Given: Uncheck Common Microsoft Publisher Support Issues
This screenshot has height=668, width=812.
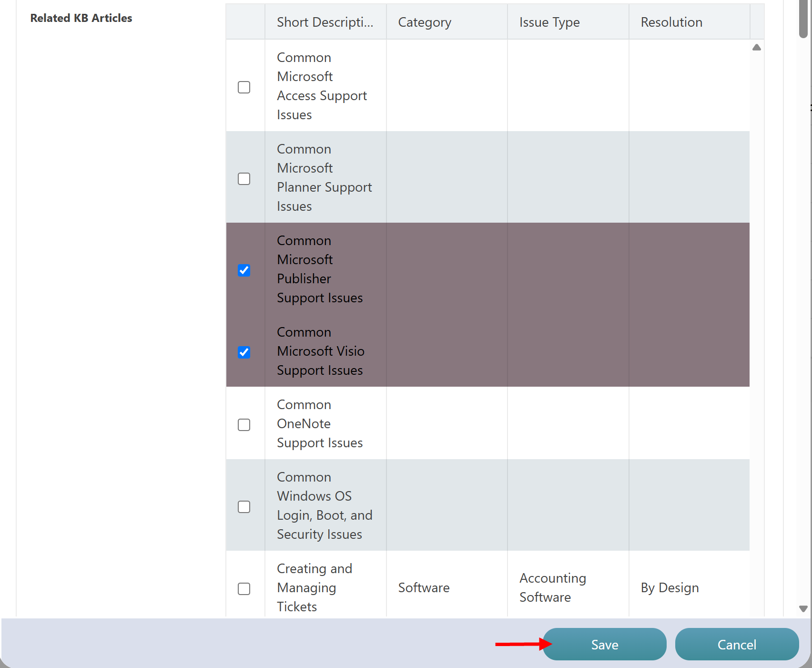Looking at the screenshot, I should pos(244,270).
